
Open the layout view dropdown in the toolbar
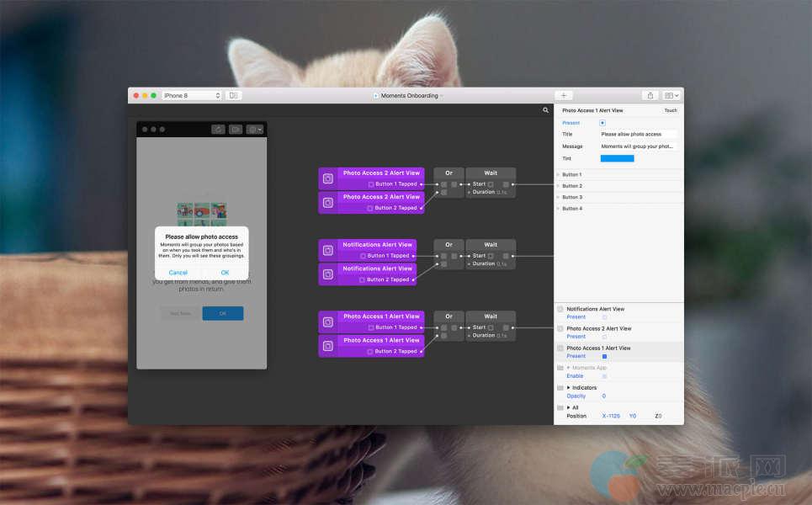tap(671, 96)
